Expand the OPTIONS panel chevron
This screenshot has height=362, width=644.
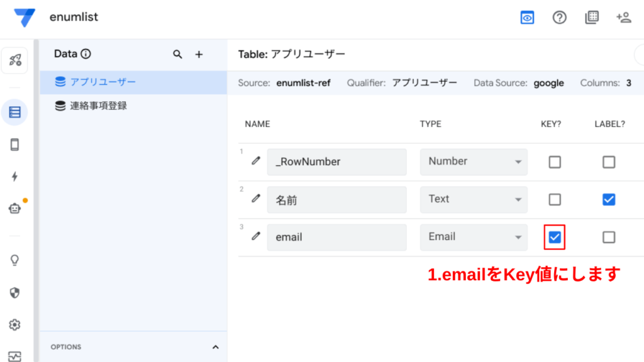click(x=215, y=347)
